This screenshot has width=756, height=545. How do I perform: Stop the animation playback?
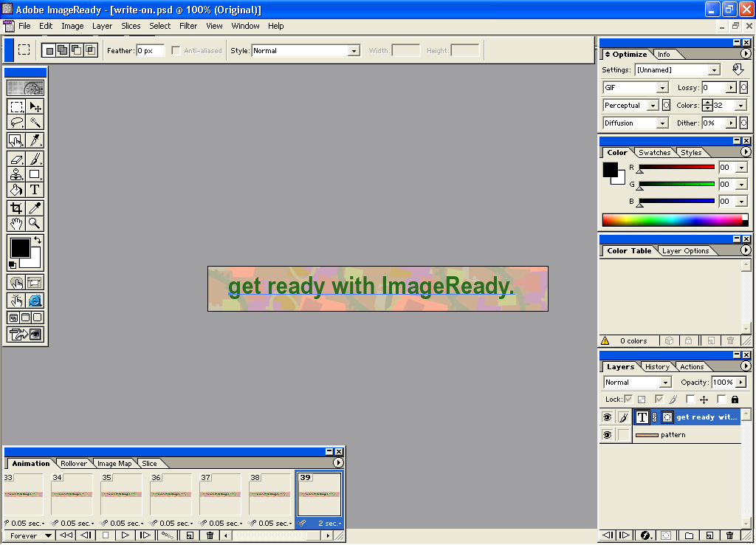[106, 535]
